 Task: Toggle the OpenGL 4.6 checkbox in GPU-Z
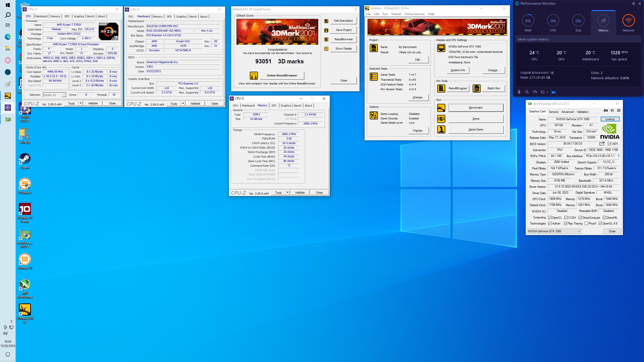[x=600, y=223]
